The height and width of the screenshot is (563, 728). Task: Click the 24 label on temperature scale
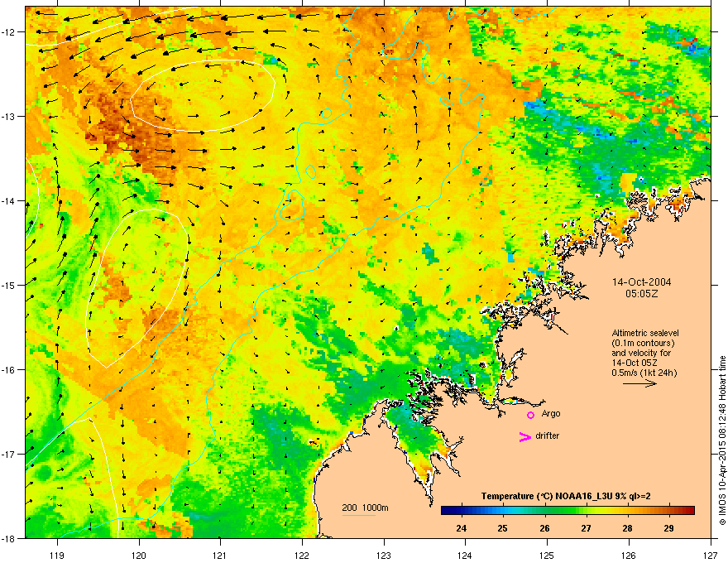point(462,528)
